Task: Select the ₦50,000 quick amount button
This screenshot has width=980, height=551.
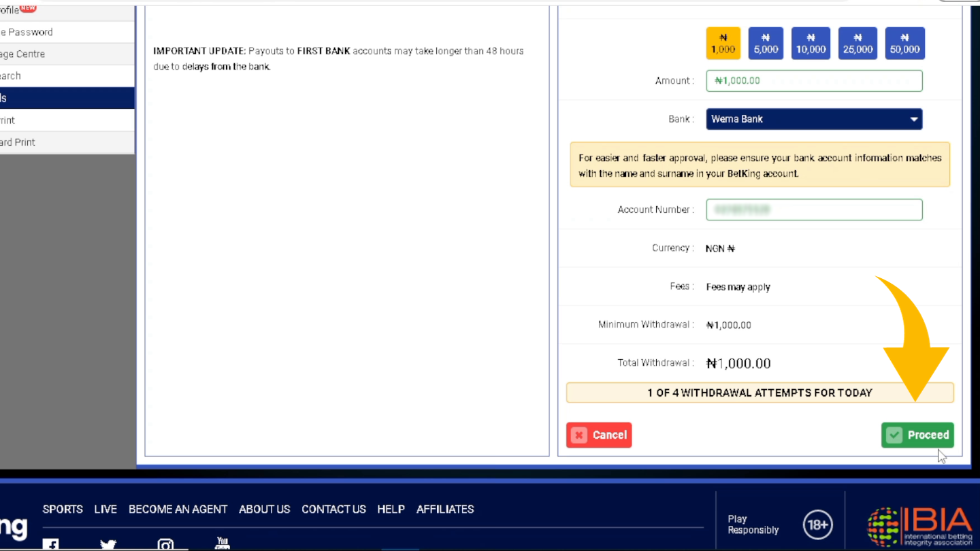Action: [x=904, y=44]
